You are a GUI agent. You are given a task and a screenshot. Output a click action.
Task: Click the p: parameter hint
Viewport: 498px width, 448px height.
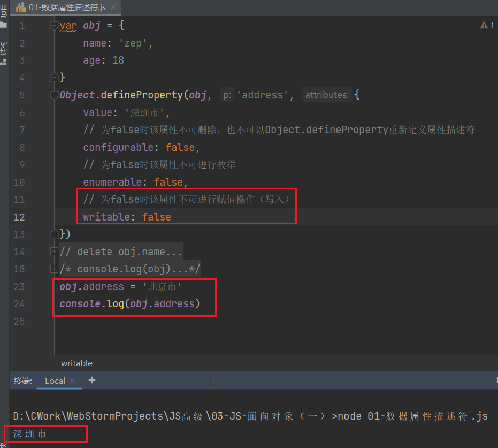[x=227, y=95]
